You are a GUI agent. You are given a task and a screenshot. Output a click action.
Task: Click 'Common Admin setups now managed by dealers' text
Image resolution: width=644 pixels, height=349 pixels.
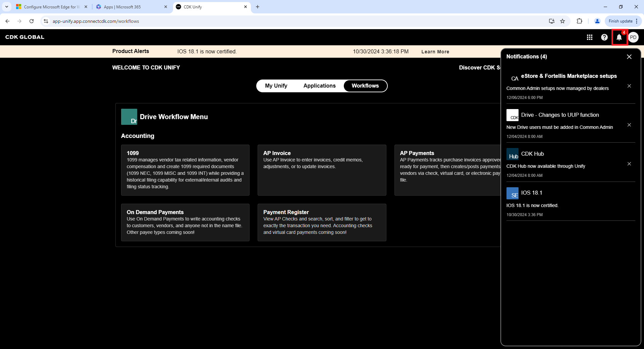(x=557, y=89)
